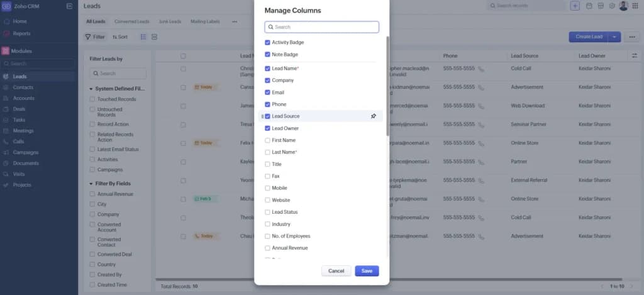Screen dimensions: 644x295
Task: Click Save in Manage Columns dialog
Action: (x=367, y=271)
